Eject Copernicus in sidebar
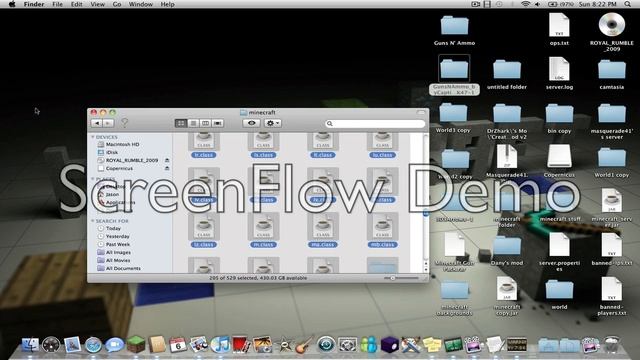 (167, 168)
